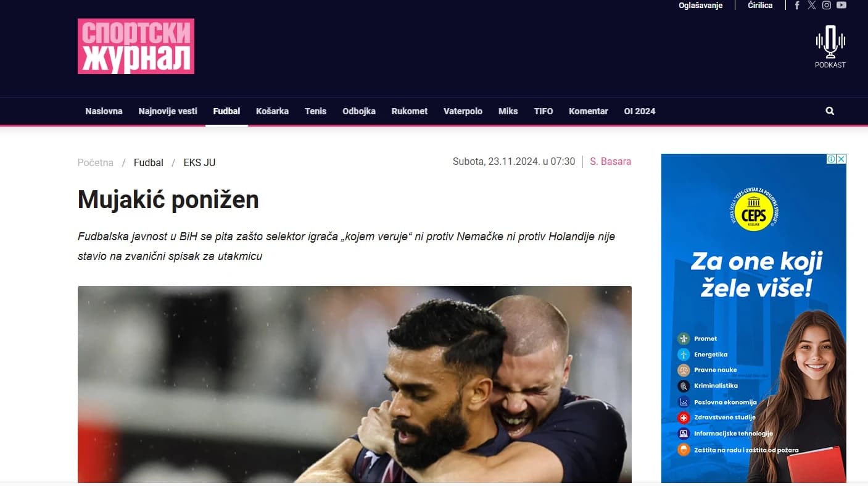Open the Tenis menu item

(315, 111)
